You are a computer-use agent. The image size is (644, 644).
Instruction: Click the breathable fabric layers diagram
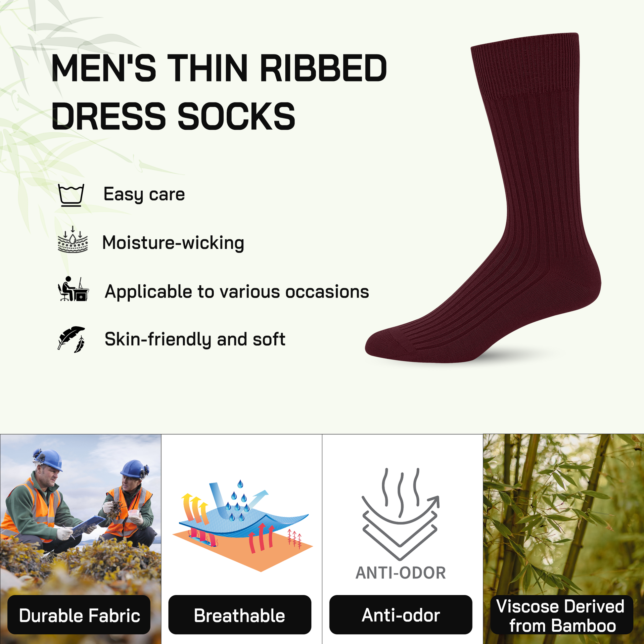[x=243, y=526]
